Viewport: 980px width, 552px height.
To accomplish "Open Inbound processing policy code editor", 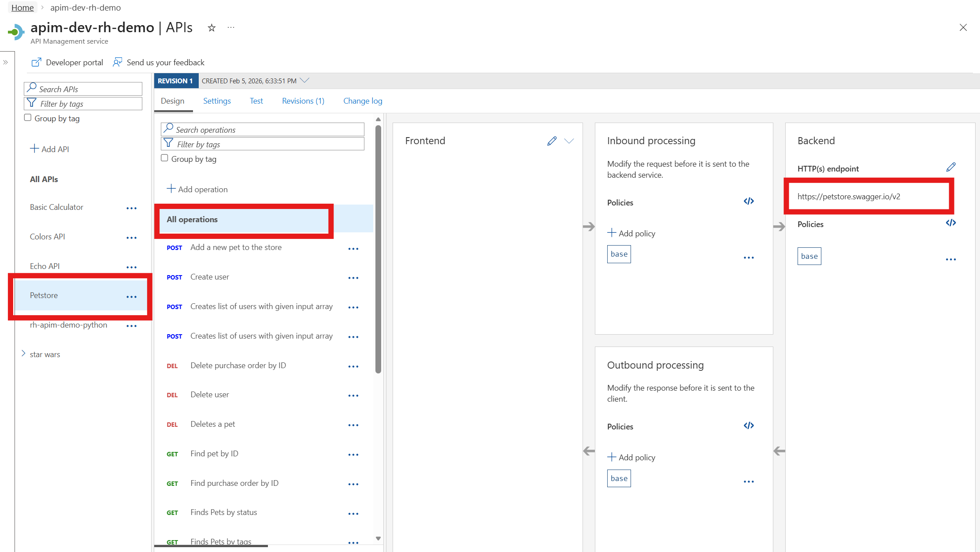I will [749, 201].
